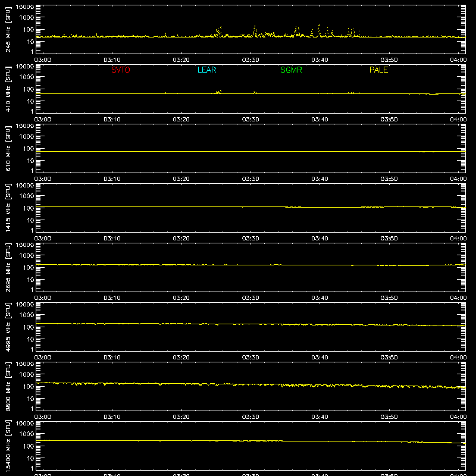
Task: Click the 2695 MHz [SFU] axis title
Action: (8, 267)
